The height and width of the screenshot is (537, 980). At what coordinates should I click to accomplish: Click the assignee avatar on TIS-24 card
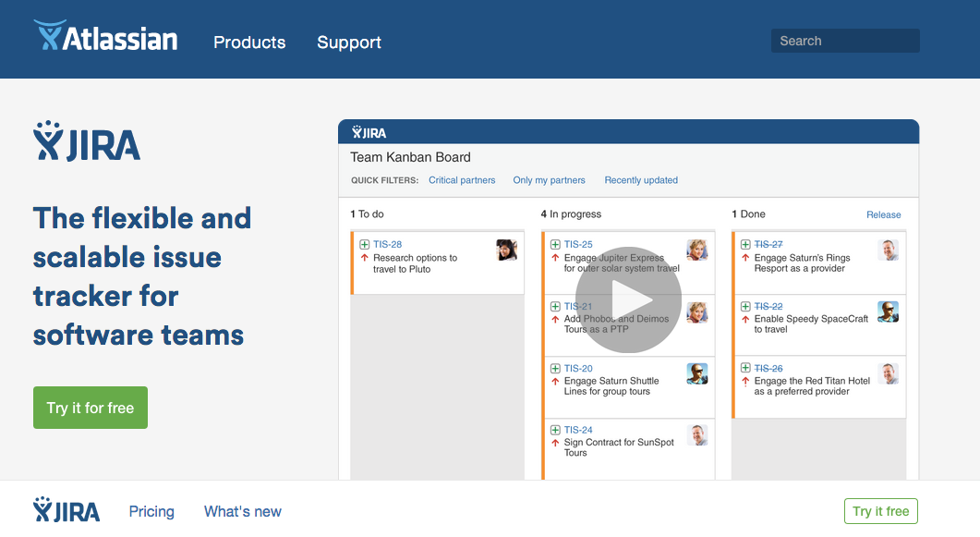[x=696, y=435]
